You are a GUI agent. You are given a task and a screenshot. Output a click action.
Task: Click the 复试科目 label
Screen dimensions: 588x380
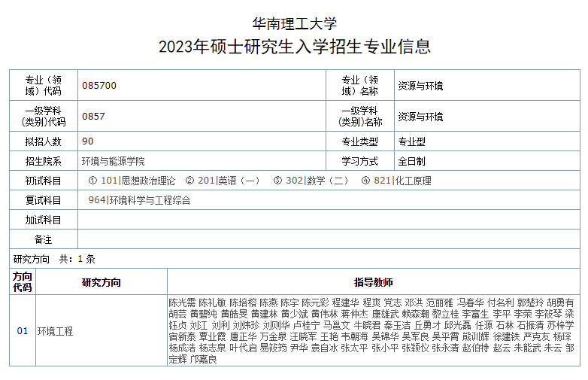(x=43, y=200)
